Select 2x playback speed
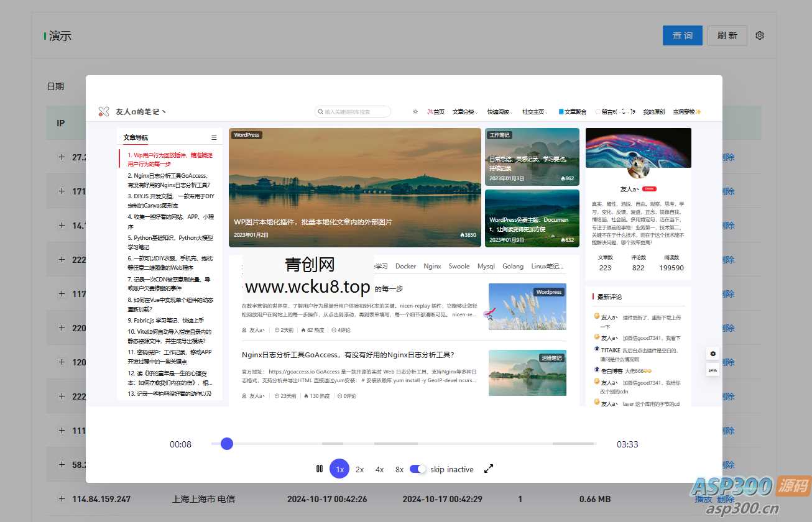Image resolution: width=812 pixels, height=522 pixels. (359, 469)
